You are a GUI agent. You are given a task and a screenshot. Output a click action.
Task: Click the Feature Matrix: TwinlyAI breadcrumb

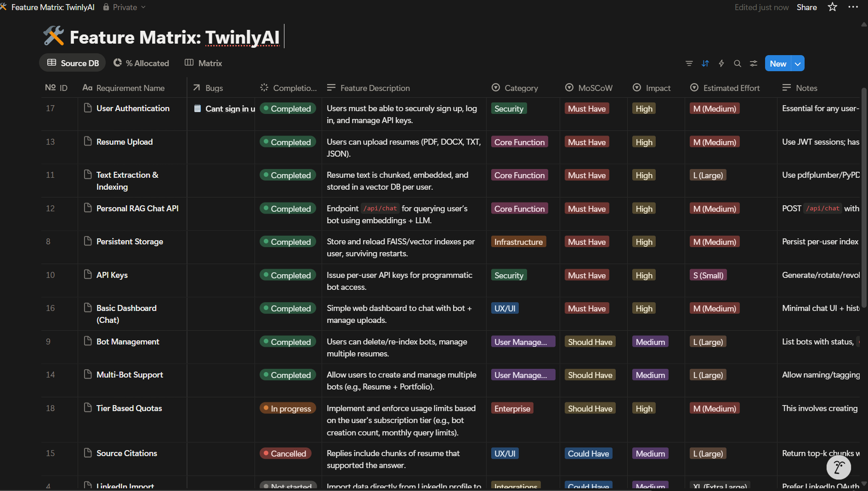(53, 7)
